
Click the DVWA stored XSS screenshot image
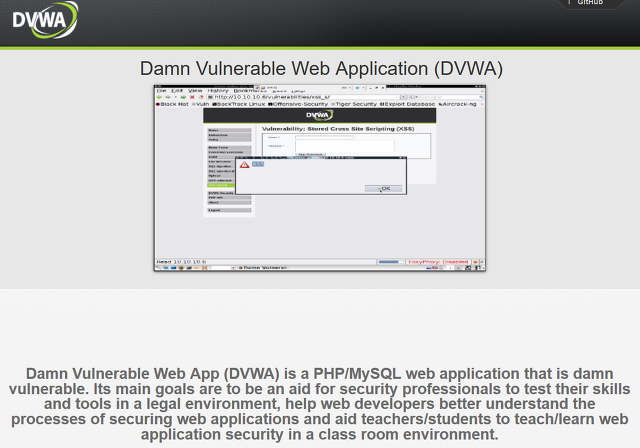[320, 178]
